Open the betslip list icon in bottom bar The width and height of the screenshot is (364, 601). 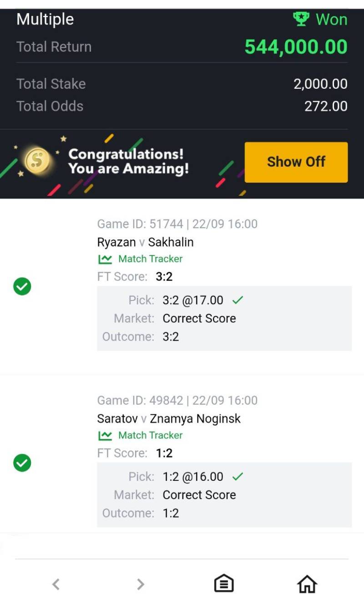[x=224, y=584]
